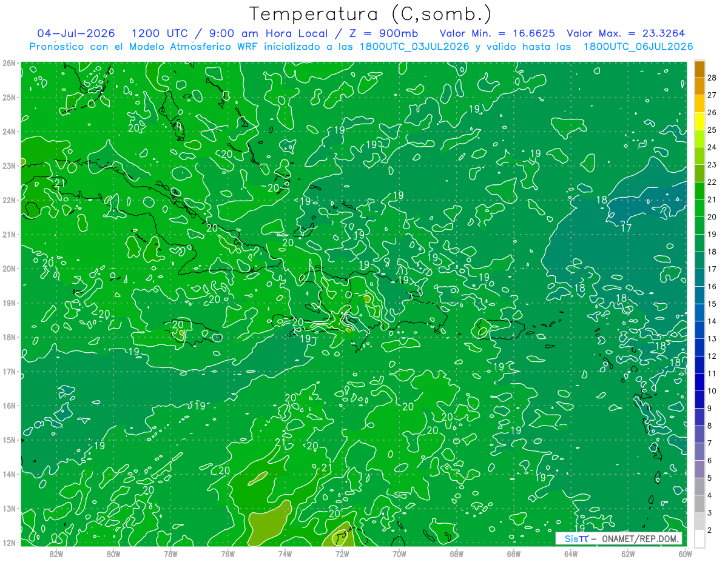Image resolution: width=728 pixels, height=562 pixels.
Task: Pick the blue legend band between 13 and 14
Action: pyautogui.click(x=699, y=330)
